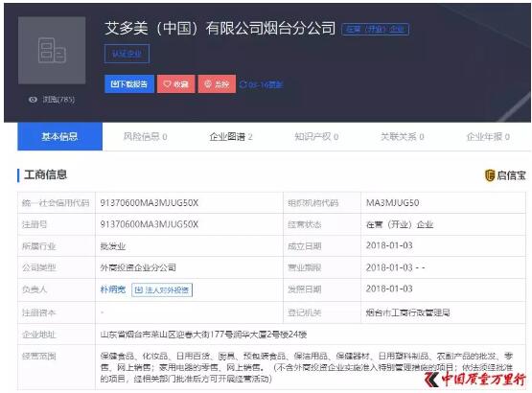Open the 关联关系 tab
This screenshot has width=532, height=393.
(x=402, y=137)
